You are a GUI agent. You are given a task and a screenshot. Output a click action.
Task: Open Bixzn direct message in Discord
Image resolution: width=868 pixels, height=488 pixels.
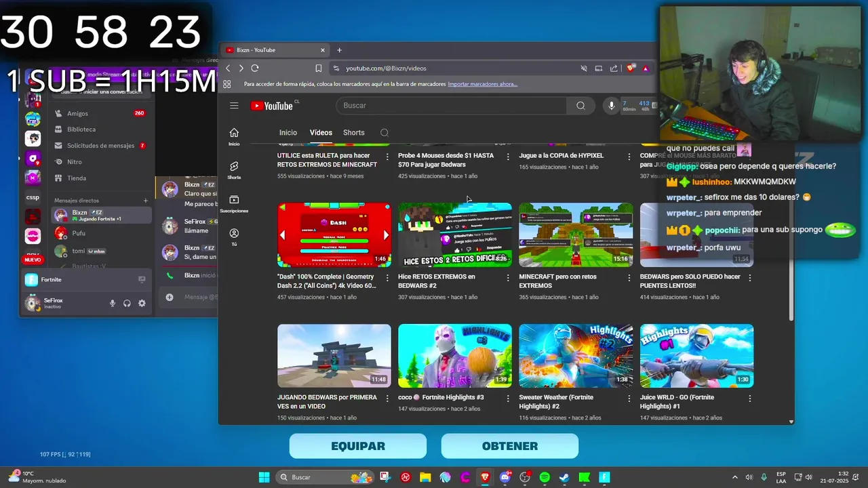102,215
